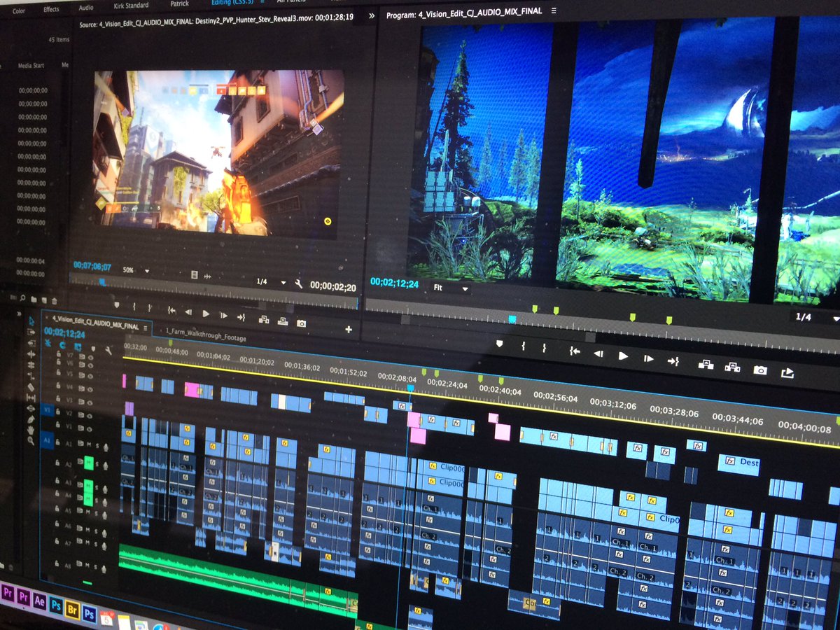The image size is (840, 630).
Task: Select the Zoom magnifier tool in the toolbox
Action: [x=31, y=440]
